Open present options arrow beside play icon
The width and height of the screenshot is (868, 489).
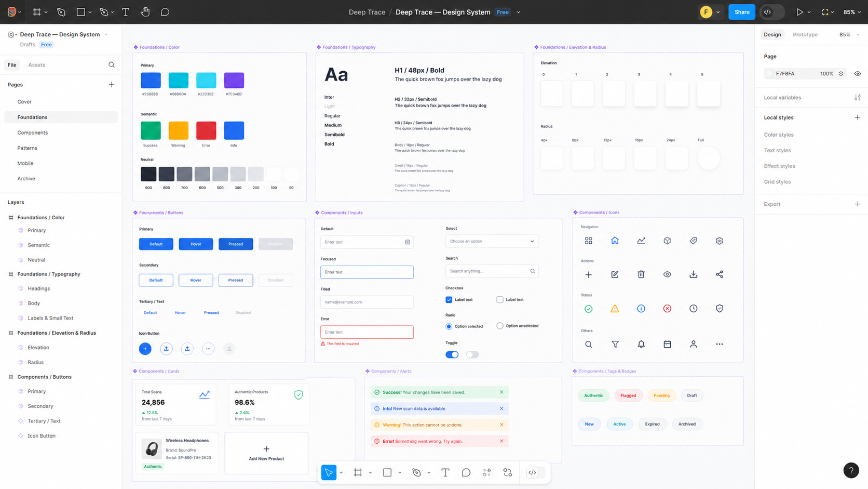coord(809,12)
